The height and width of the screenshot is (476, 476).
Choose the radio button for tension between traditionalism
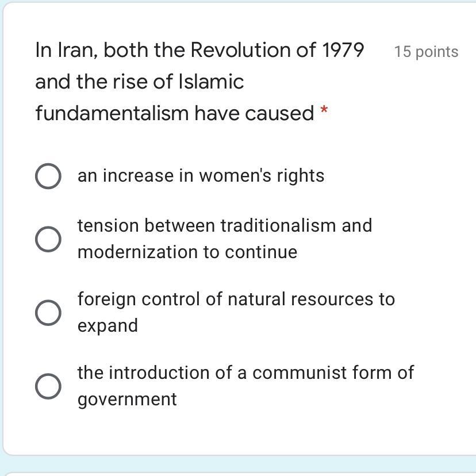[48, 239]
